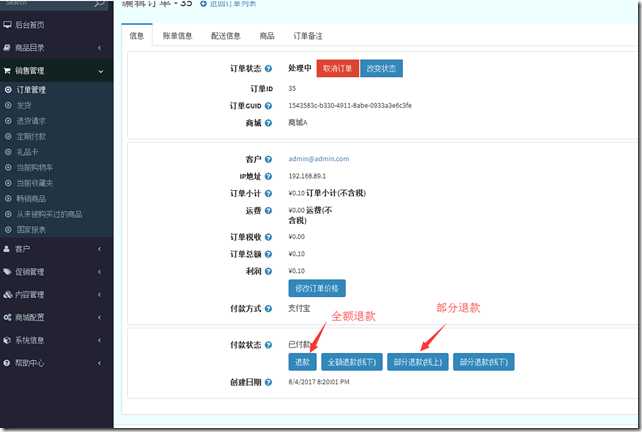Click the help icon next to 订单状态

(x=268, y=68)
